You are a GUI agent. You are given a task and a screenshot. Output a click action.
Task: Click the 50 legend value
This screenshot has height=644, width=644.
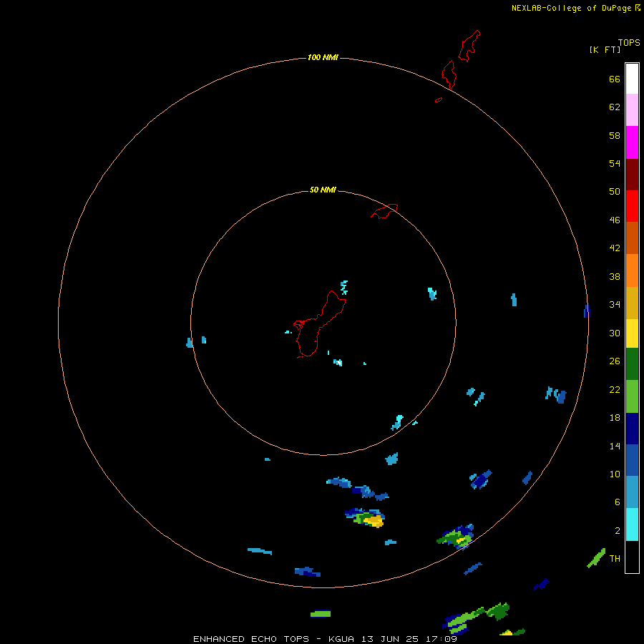pos(615,191)
